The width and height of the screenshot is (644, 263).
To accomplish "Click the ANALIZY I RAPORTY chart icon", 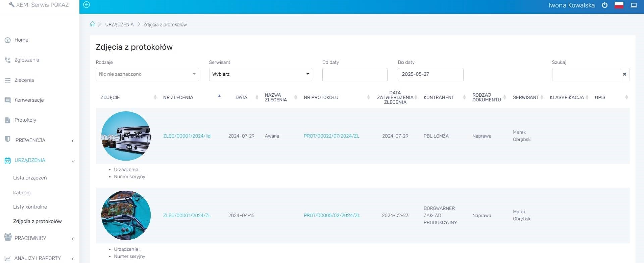I will (8, 258).
